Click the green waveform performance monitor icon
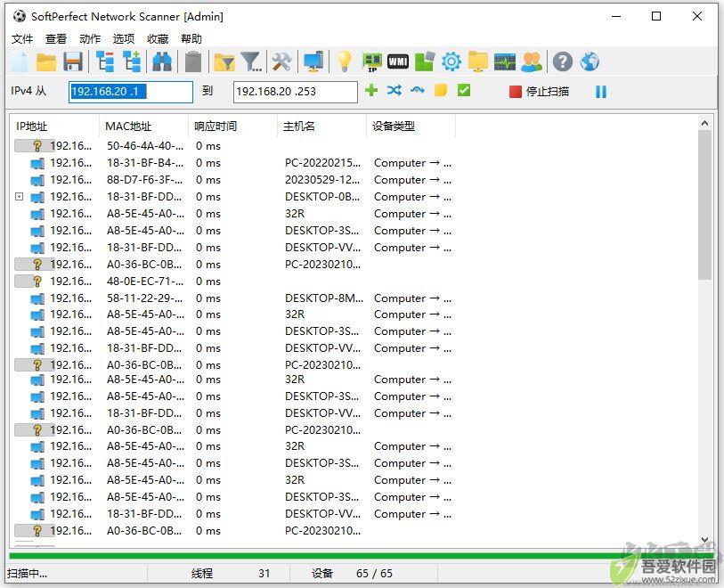Image resolution: width=724 pixels, height=588 pixels. [505, 61]
